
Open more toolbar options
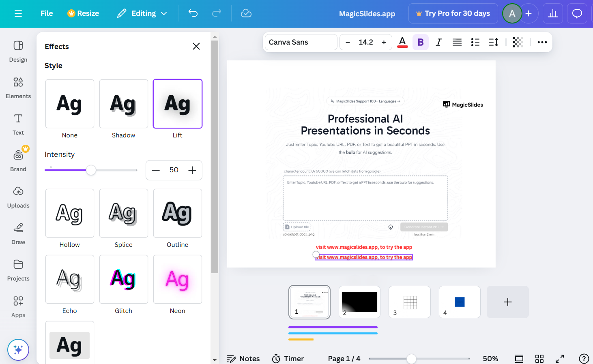[x=542, y=42]
